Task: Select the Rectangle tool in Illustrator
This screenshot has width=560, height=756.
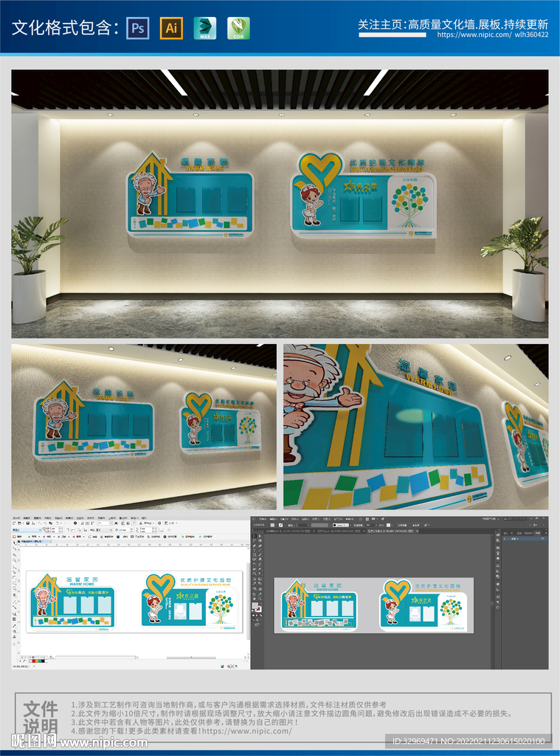Action: (255, 555)
